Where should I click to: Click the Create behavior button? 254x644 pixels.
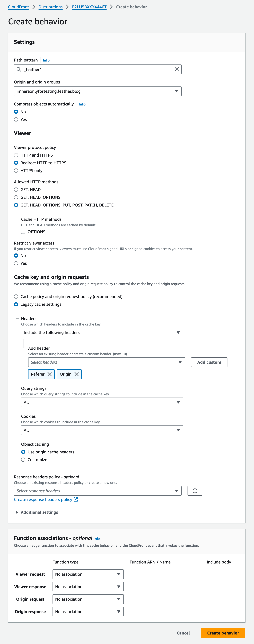click(x=223, y=633)
